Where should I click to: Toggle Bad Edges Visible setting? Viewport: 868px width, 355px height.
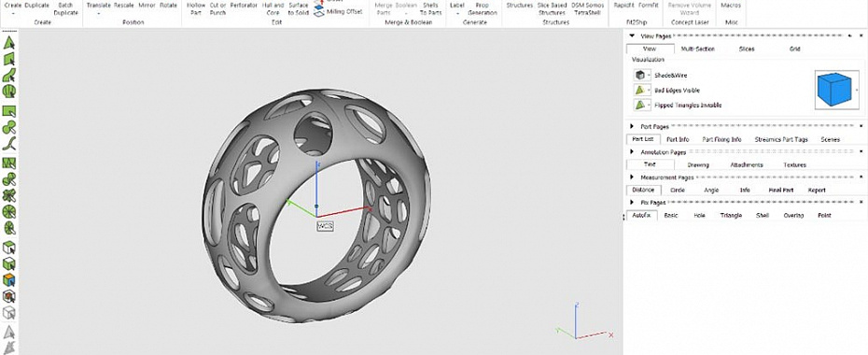click(x=640, y=90)
